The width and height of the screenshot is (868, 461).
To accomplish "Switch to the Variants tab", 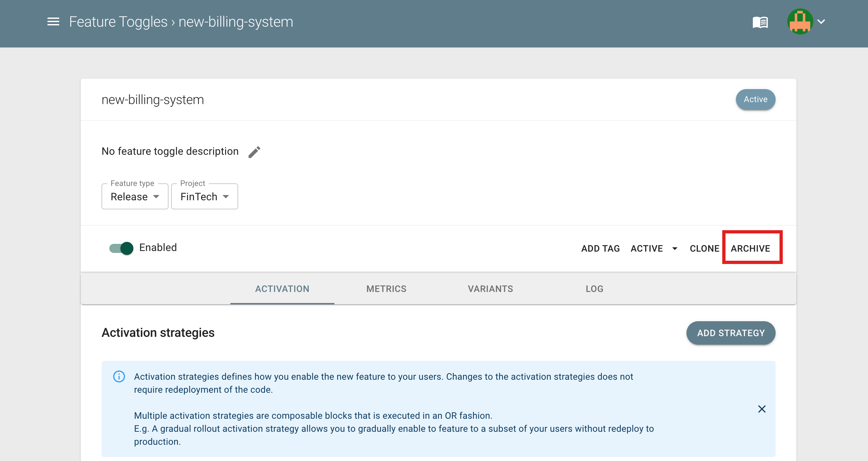I will 490,289.
